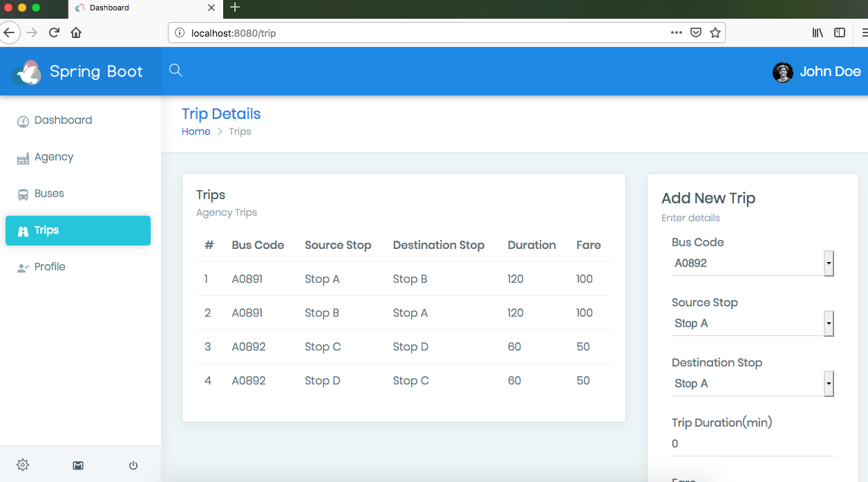This screenshot has height=482, width=868.
Task: Open the Source Stop dropdown
Action: click(x=753, y=323)
